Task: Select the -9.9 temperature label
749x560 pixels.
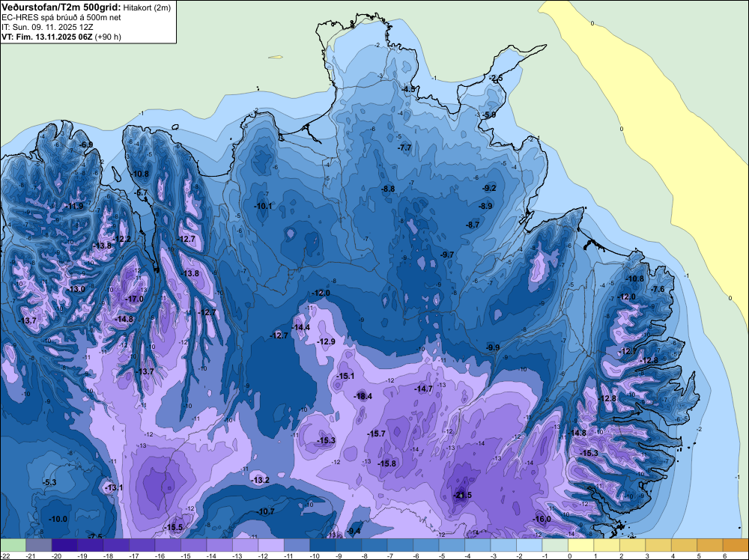Action: click(492, 347)
